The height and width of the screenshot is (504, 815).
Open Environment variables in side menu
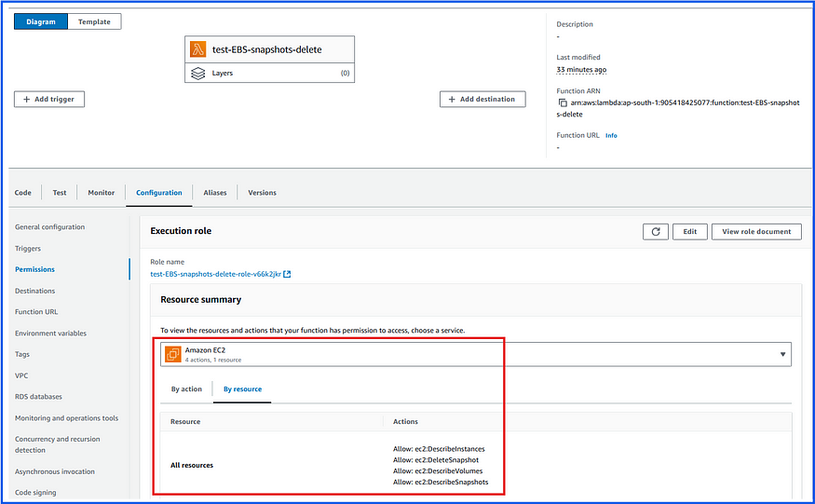pyautogui.click(x=50, y=333)
